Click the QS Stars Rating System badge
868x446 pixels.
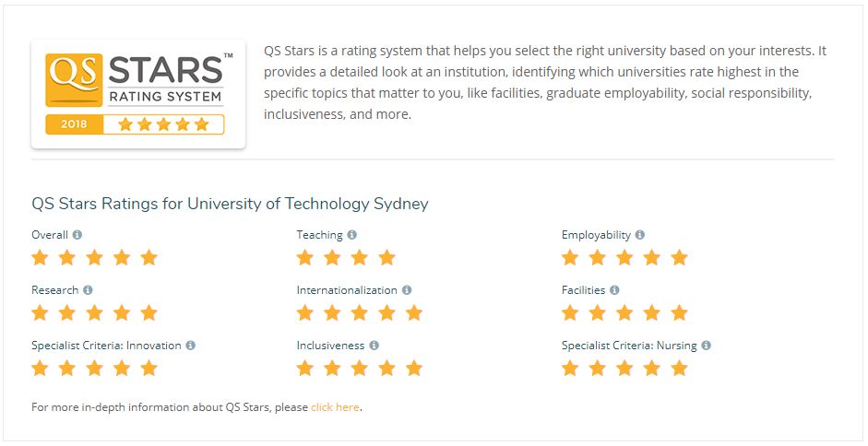coord(138,94)
